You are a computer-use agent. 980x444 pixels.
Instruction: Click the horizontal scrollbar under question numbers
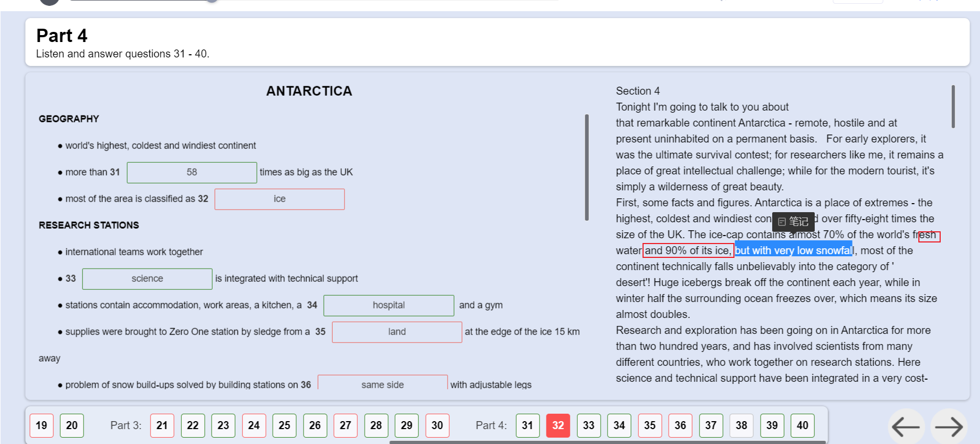coord(607,442)
